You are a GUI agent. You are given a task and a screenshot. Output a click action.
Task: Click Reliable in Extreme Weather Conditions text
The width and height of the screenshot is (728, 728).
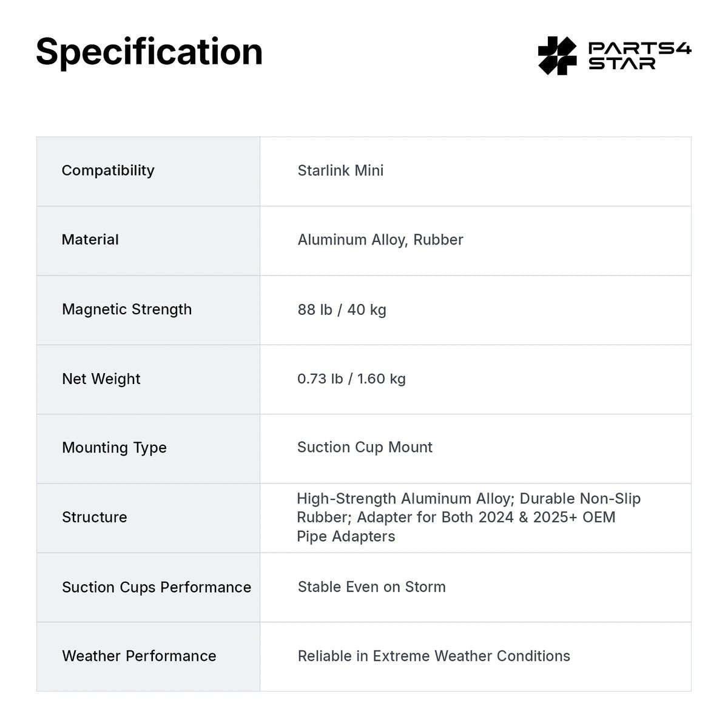434,656
